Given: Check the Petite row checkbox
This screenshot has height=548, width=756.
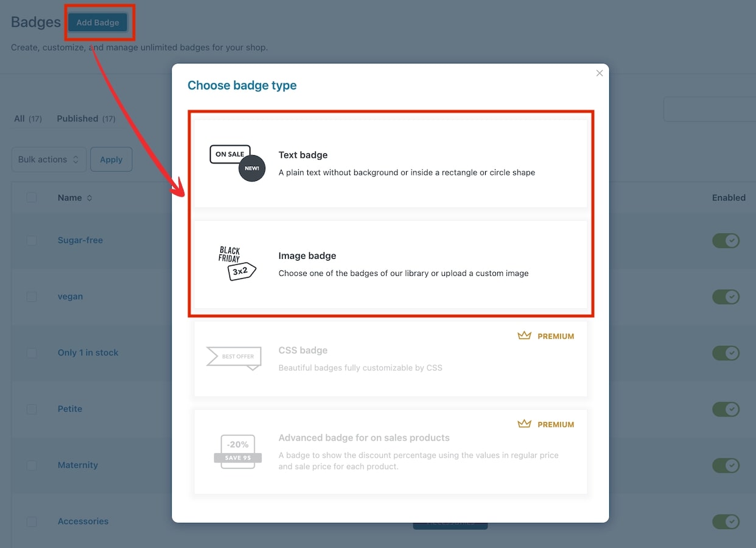Looking at the screenshot, I should pyautogui.click(x=32, y=409).
